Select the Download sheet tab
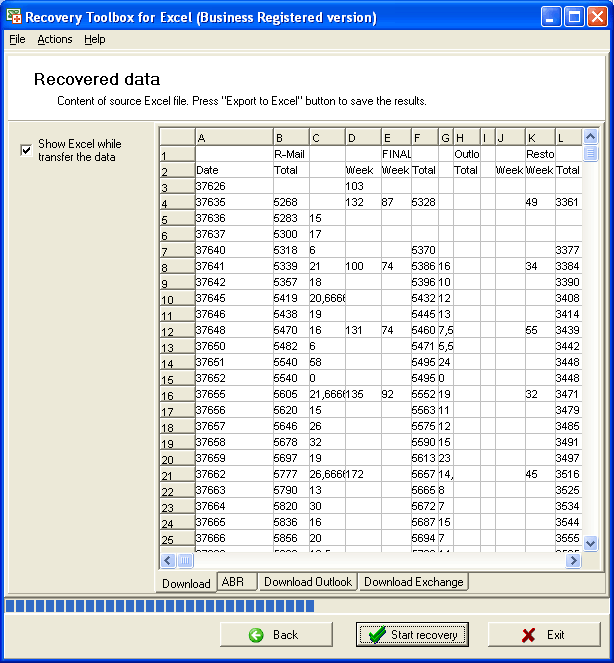Viewport: 614px width, 663px height. 186,583
